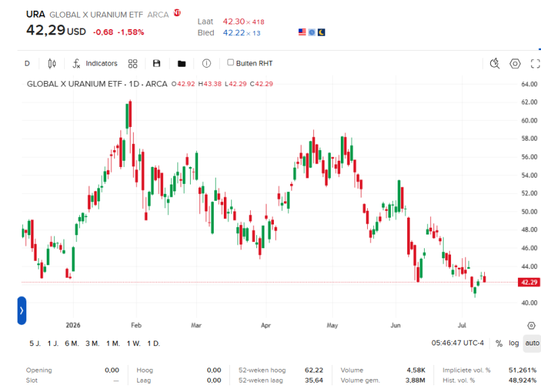Click the Jun time axis label
The height and width of the screenshot is (392, 541).
(x=396, y=325)
